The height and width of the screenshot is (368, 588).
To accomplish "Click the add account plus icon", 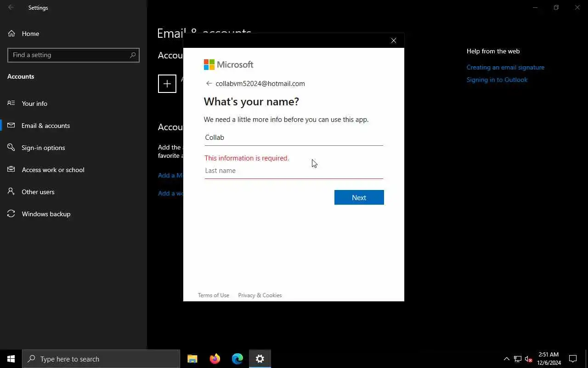I will (x=167, y=84).
